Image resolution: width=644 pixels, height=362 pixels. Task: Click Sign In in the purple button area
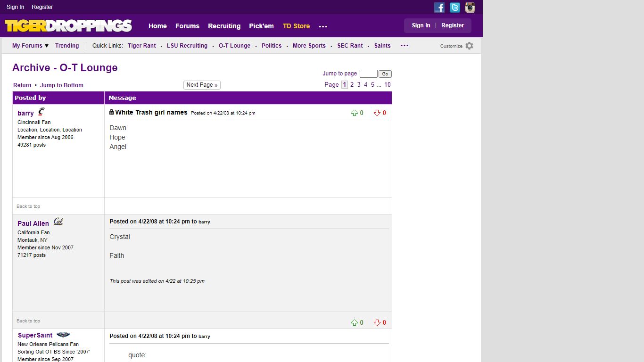421,25
